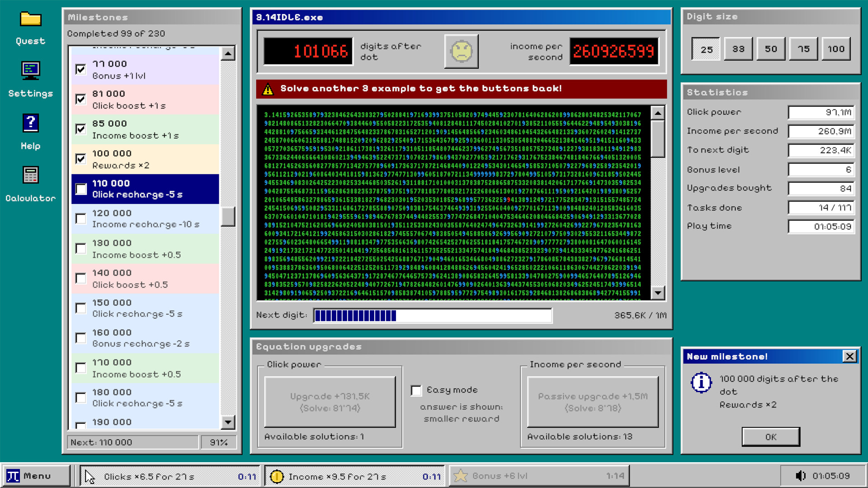868x488 pixels.
Task: Click the speaker volume icon in tray
Action: [800, 476]
